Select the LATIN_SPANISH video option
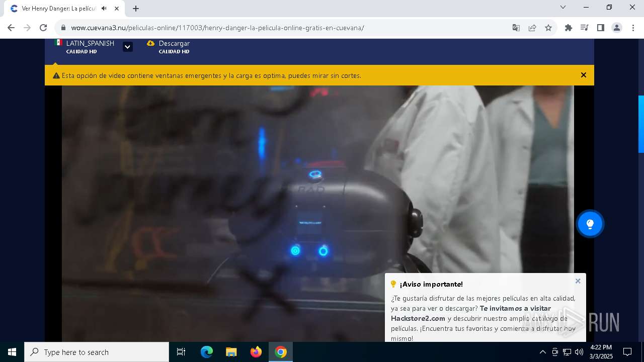The width and height of the screenshot is (644, 362). 85,47
